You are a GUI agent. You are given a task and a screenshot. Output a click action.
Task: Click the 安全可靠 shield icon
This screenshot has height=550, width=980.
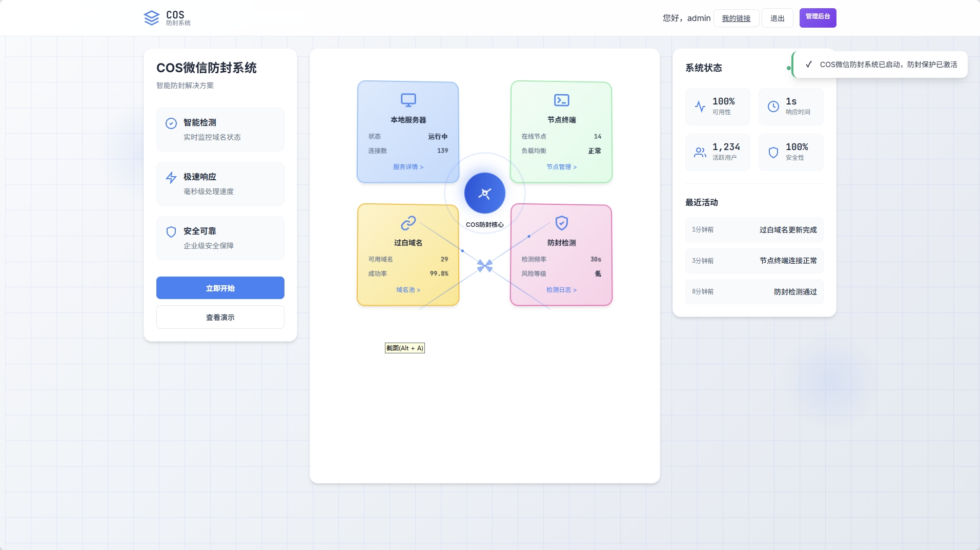click(x=171, y=232)
